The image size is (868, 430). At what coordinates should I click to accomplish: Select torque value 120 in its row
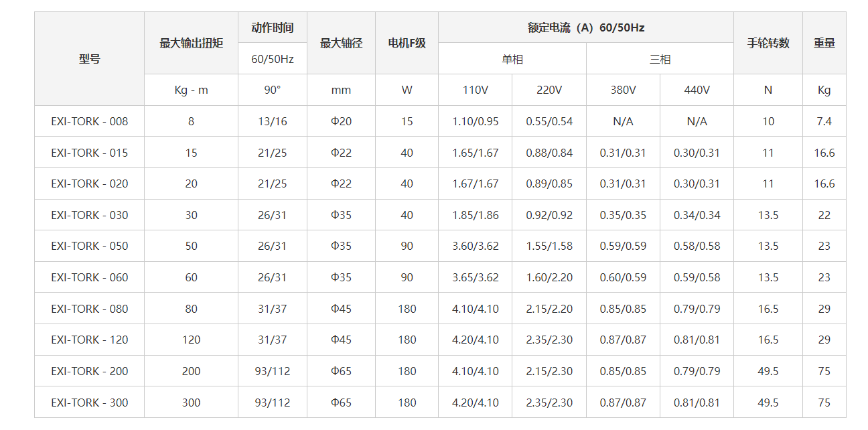[x=191, y=340]
